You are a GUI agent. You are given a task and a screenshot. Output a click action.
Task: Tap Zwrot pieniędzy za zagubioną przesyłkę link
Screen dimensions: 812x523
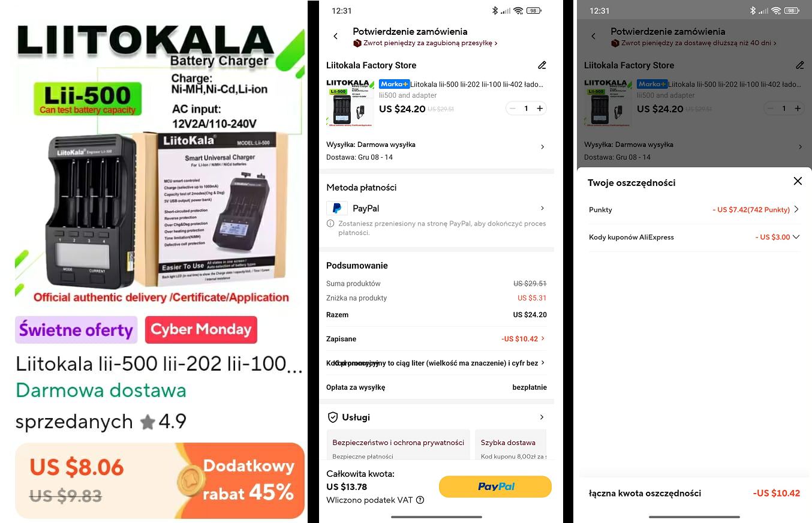tap(425, 43)
